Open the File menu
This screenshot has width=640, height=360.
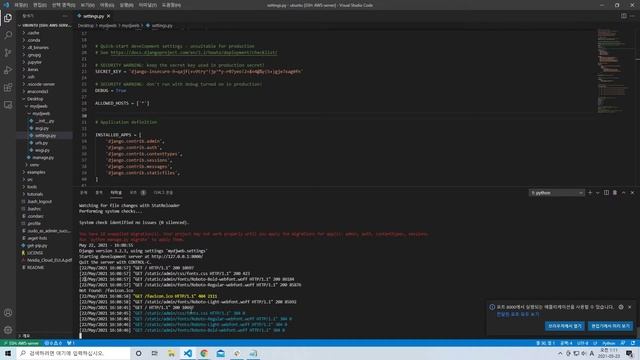coord(20,5)
